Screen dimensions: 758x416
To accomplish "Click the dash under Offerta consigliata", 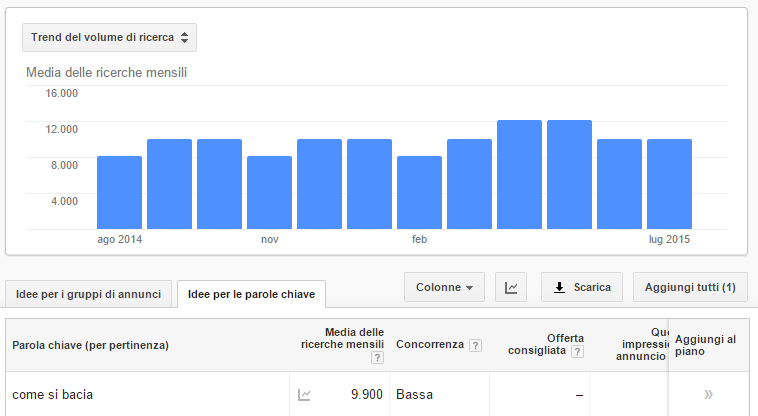I will click(579, 395).
